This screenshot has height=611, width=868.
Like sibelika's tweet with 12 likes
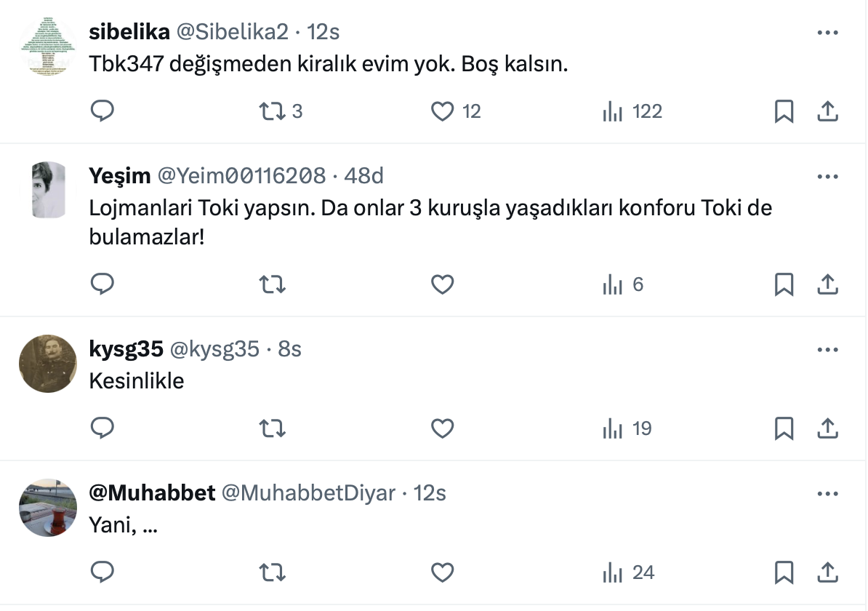[x=443, y=111]
